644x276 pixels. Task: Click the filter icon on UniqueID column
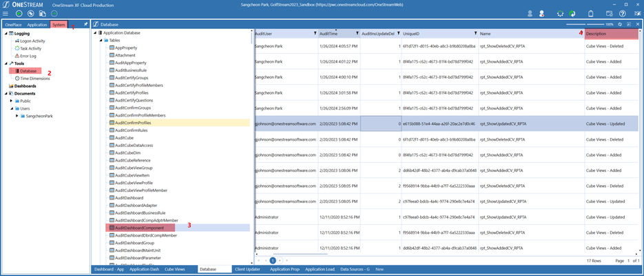475,33
